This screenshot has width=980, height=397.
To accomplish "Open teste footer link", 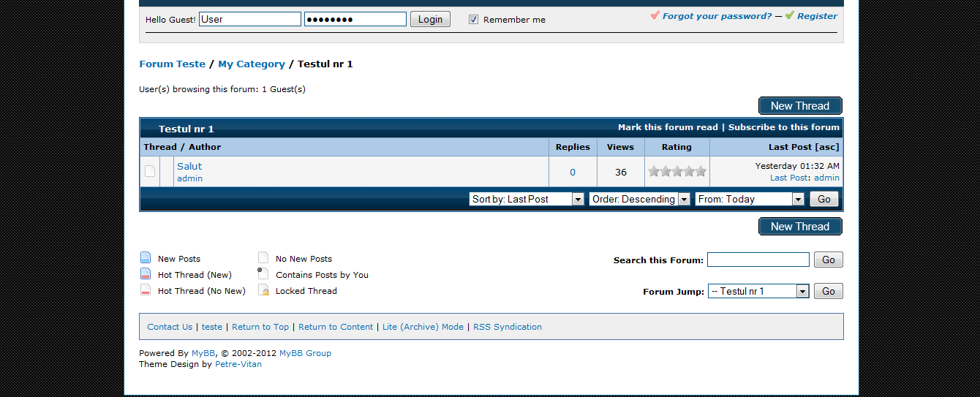I will click(x=212, y=327).
